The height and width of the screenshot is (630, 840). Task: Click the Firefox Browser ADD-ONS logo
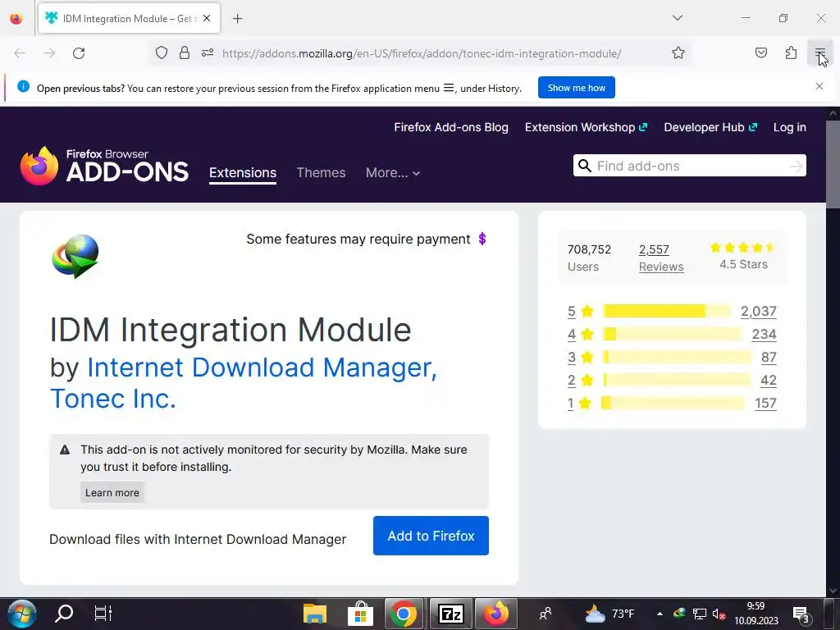click(x=104, y=166)
